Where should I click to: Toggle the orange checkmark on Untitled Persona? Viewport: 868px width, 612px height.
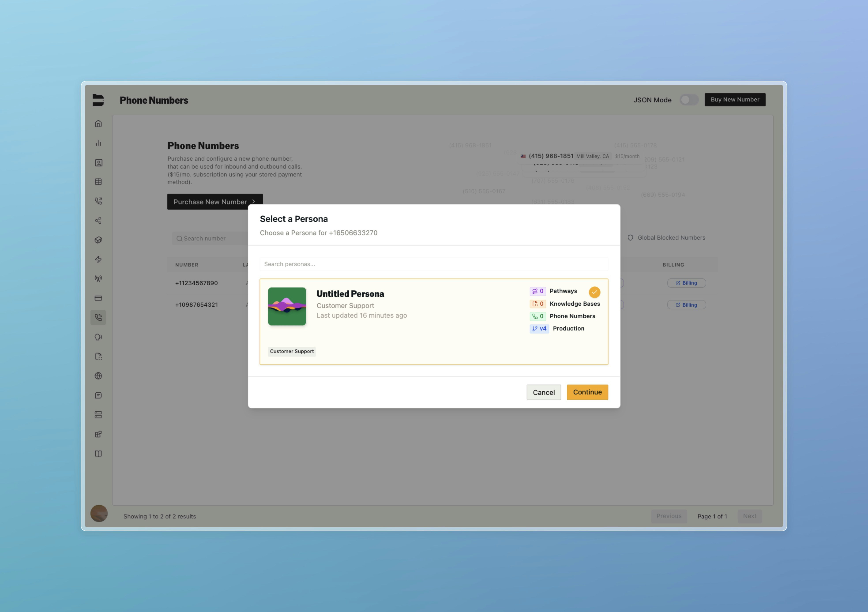coord(594,292)
